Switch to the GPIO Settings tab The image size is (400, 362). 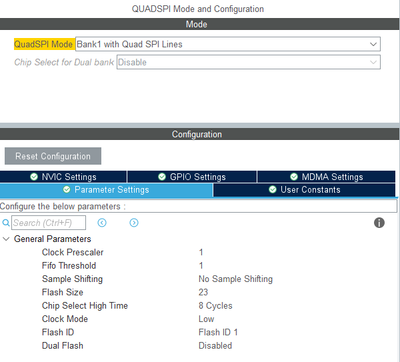[192, 177]
